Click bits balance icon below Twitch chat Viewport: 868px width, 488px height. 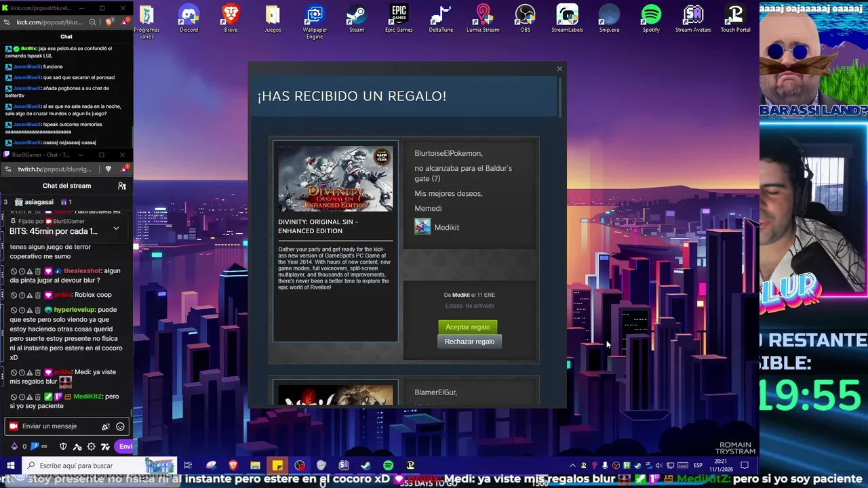(x=14, y=447)
